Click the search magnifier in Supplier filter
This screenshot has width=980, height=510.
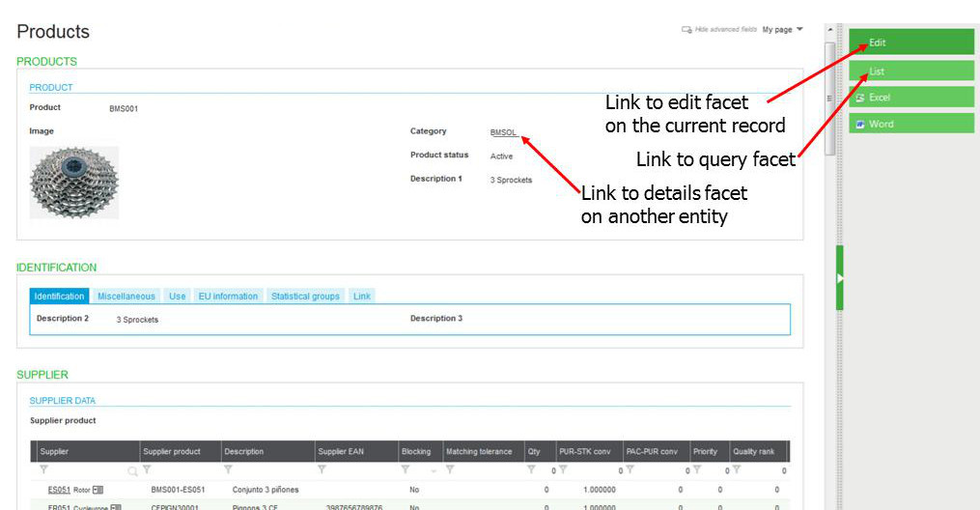[133, 471]
